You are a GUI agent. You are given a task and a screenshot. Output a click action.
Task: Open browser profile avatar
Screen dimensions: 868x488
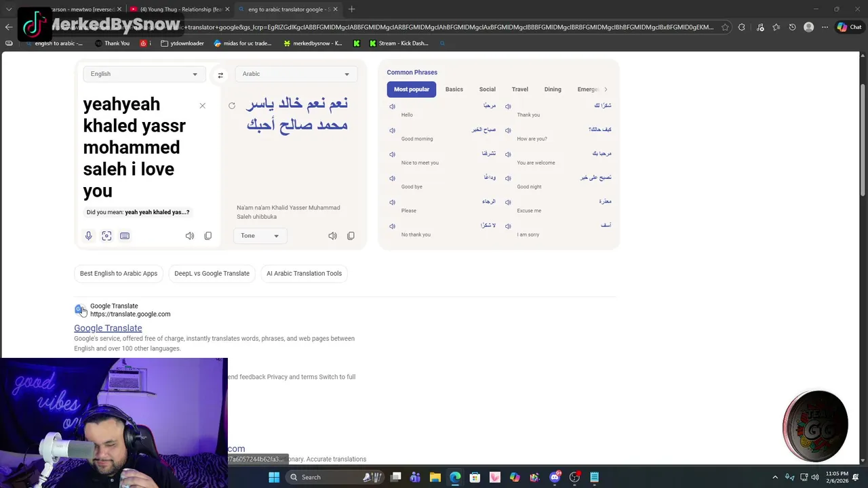point(808,27)
